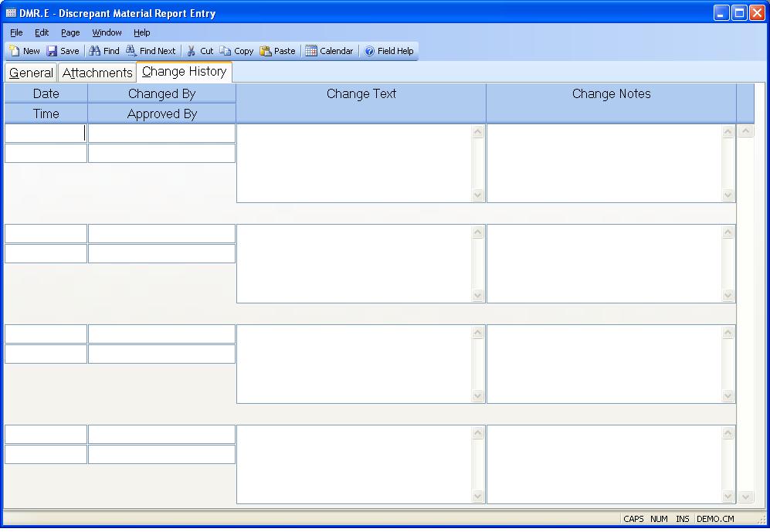This screenshot has height=532, width=770.
Task: Click main grid scrollbar down arrow
Action: coord(745,496)
